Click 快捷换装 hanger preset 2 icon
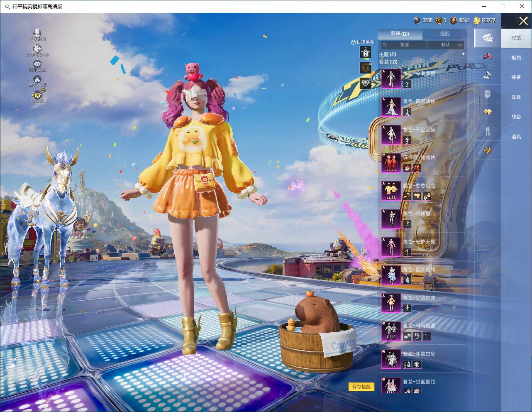The image size is (532, 412). (365, 52)
